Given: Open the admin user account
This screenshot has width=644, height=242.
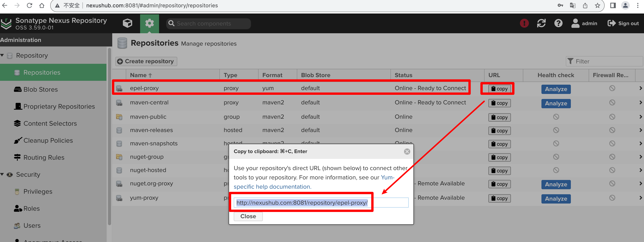Looking at the screenshot, I should [584, 23].
